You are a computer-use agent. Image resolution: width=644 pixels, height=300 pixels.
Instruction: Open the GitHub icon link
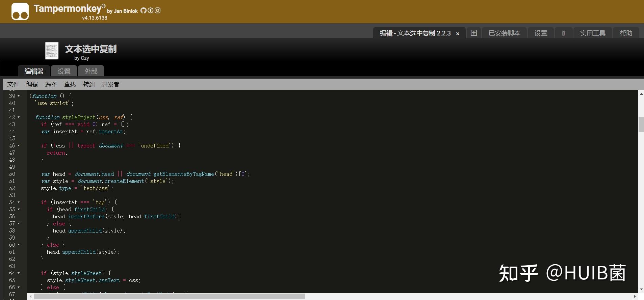(x=144, y=10)
